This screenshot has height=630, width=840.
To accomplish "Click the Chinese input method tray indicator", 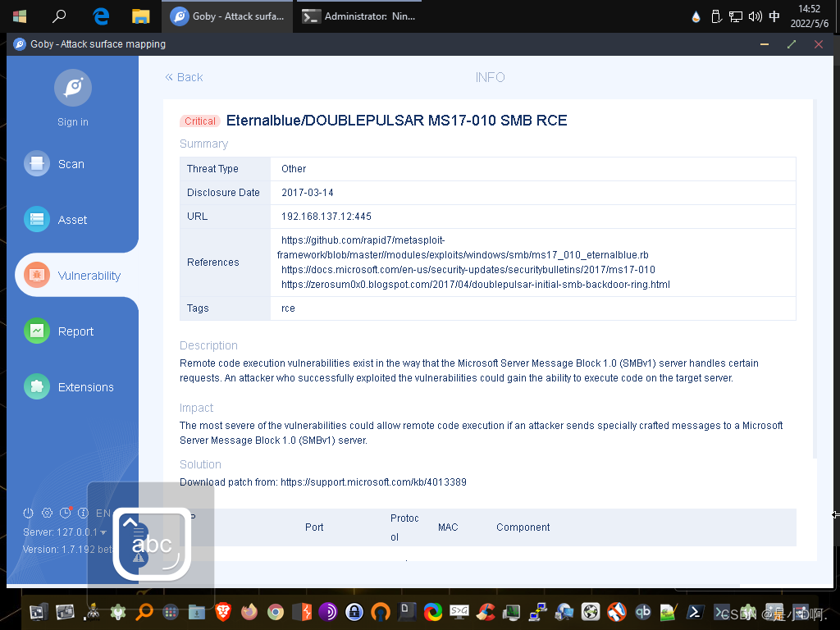I will (x=774, y=16).
